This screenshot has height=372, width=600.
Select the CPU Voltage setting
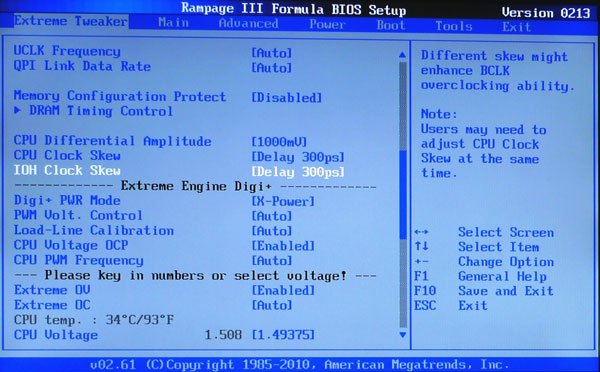click(56, 335)
